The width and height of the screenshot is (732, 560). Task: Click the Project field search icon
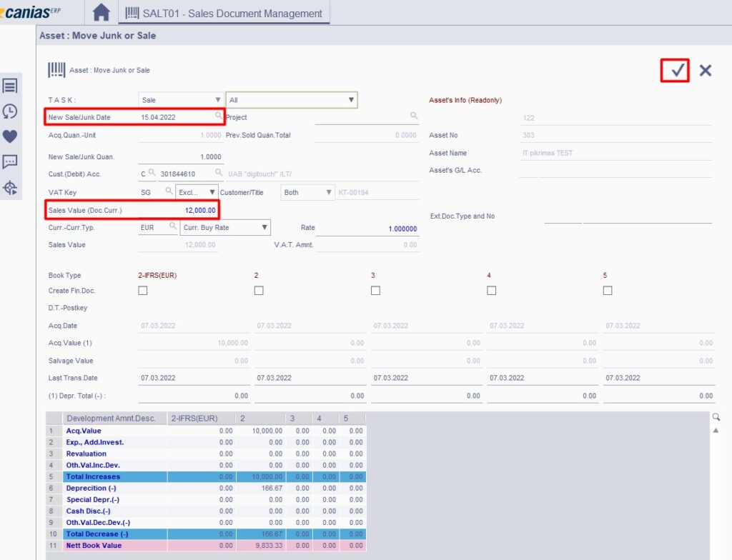(x=414, y=116)
